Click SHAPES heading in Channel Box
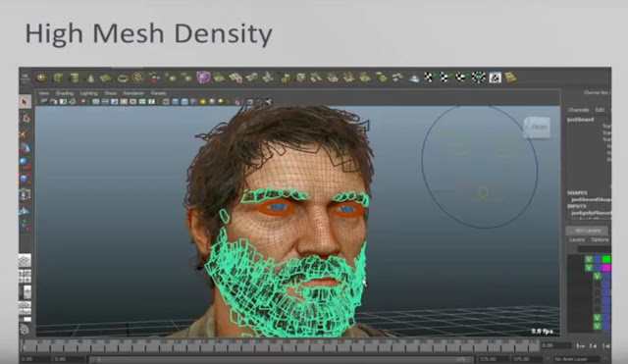 tap(577, 193)
